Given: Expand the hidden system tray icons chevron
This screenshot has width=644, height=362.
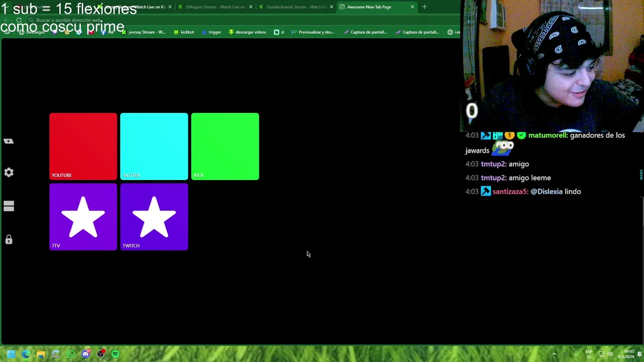Looking at the screenshot, I should [x=554, y=354].
